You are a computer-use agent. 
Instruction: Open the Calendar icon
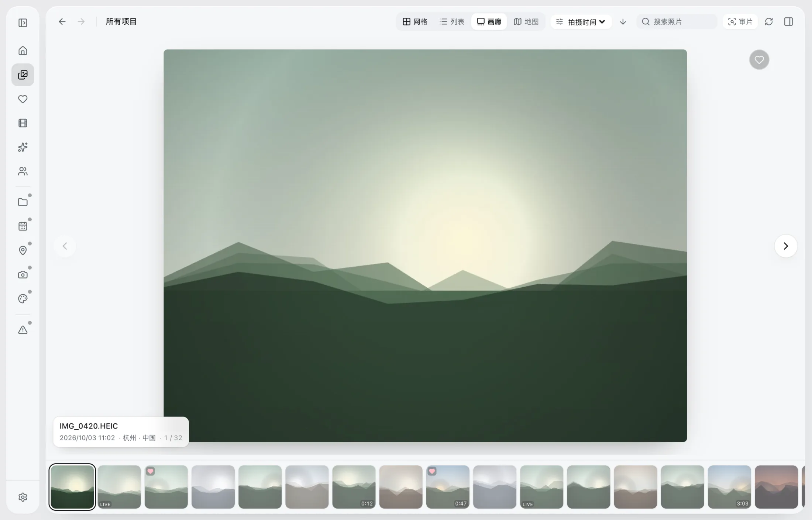pyautogui.click(x=23, y=226)
